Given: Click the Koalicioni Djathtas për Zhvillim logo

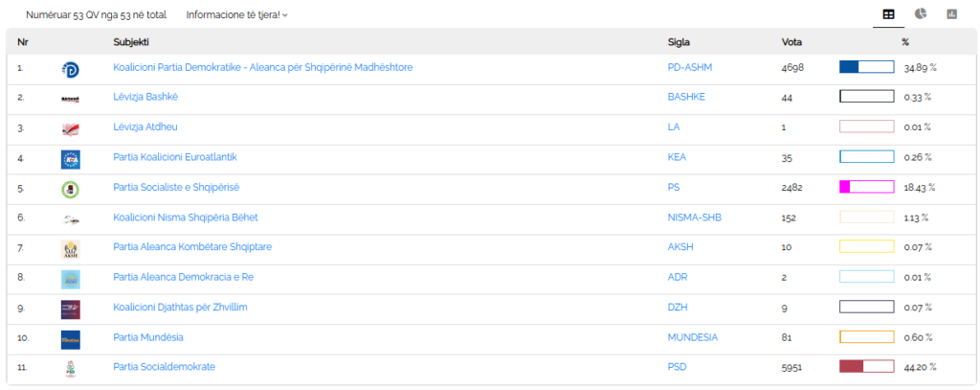Looking at the screenshot, I should (70, 309).
